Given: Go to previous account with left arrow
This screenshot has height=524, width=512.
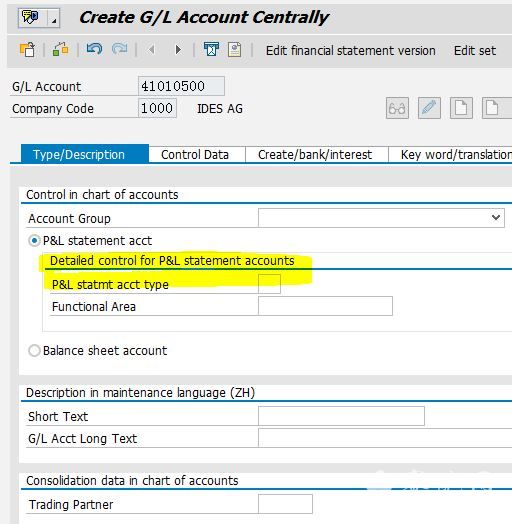Looking at the screenshot, I should (152, 50).
